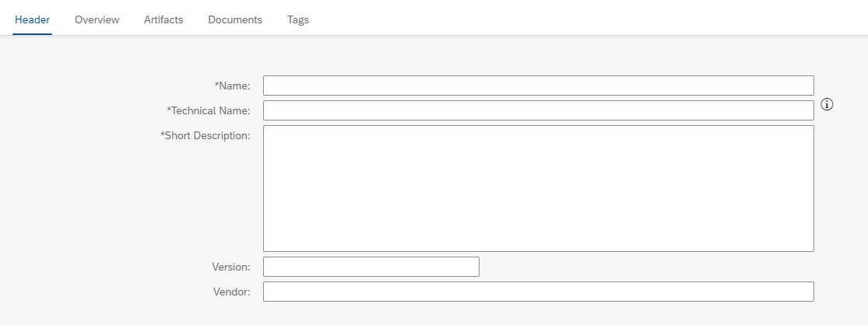Place cursor in Short Description text area
This screenshot has height=325, width=868.
[x=538, y=188]
